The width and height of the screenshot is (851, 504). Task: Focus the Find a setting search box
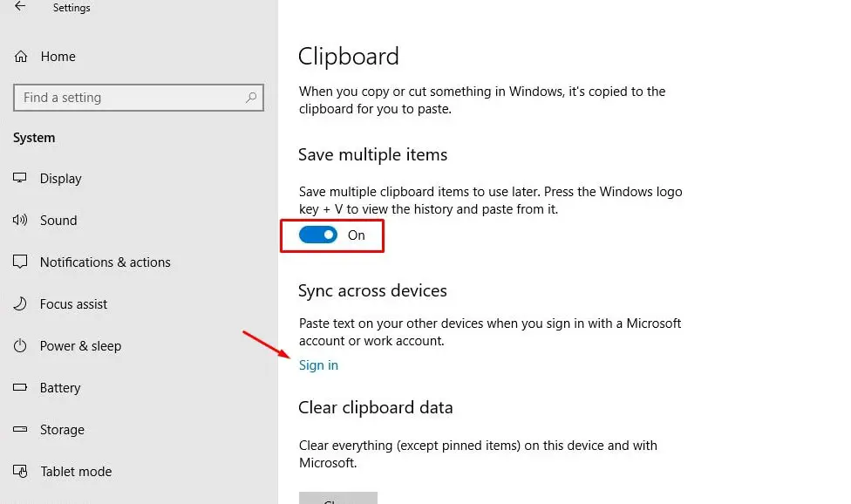click(x=131, y=98)
